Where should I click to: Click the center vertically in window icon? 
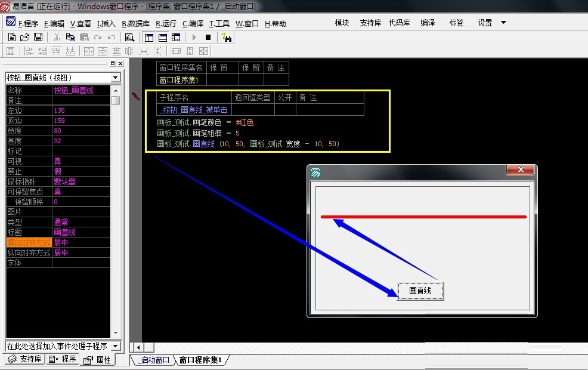(103, 51)
